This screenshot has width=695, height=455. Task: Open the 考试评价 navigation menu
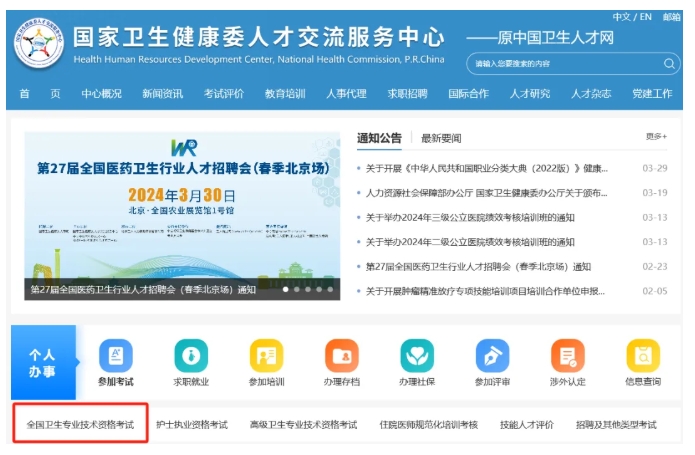pos(224,94)
